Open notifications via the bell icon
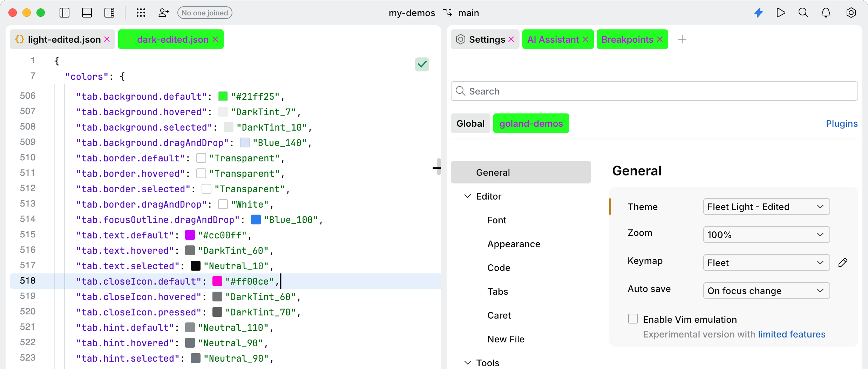The image size is (868, 369). point(826,13)
